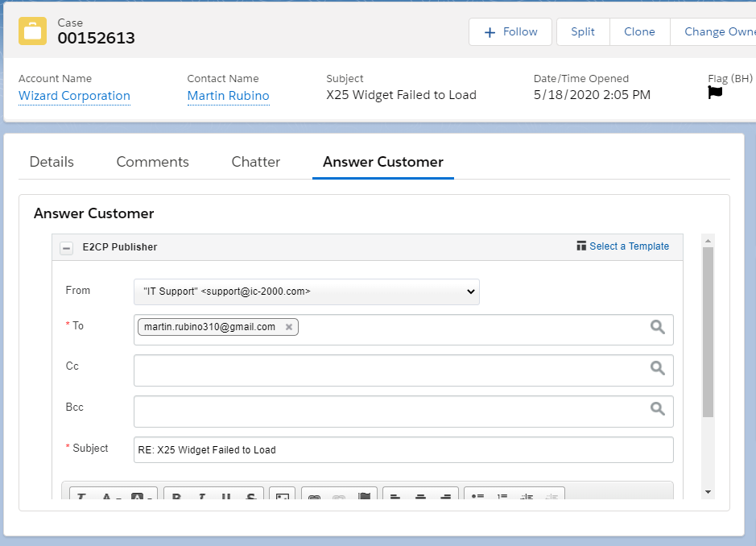Switch to the Details tab
This screenshot has height=546, width=756.
pyautogui.click(x=52, y=162)
